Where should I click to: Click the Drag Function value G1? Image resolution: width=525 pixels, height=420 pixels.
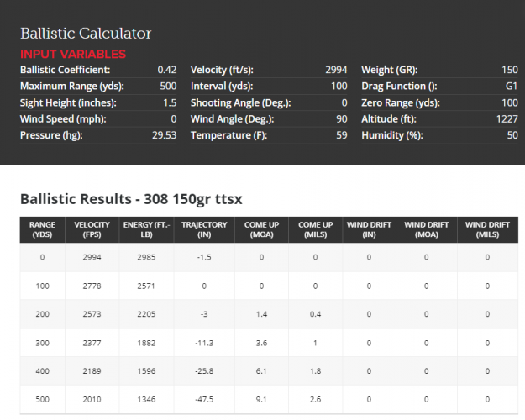coord(511,87)
